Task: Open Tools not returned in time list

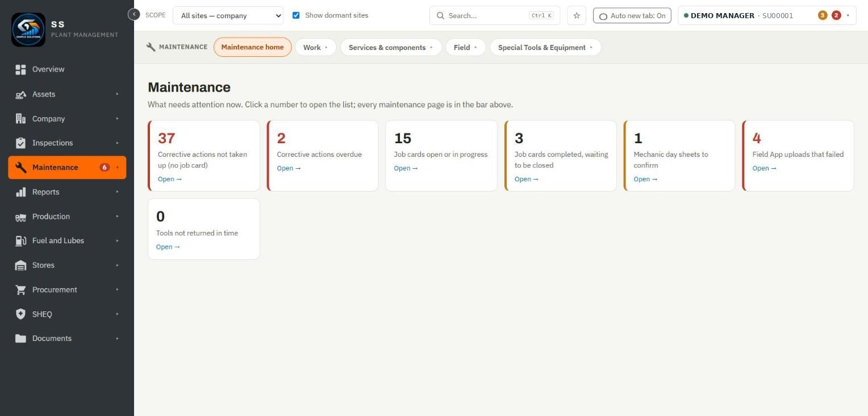Action: [x=168, y=247]
